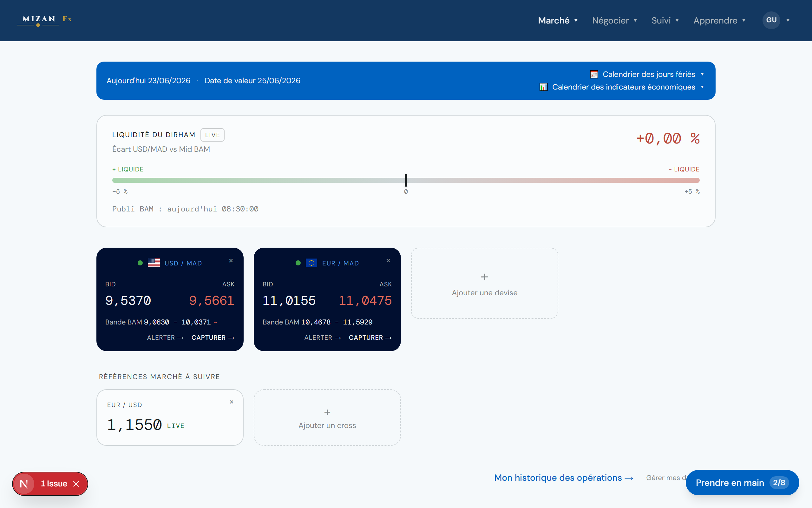The image size is (812, 508).
Task: Click the US flag icon
Action: pos(154,263)
